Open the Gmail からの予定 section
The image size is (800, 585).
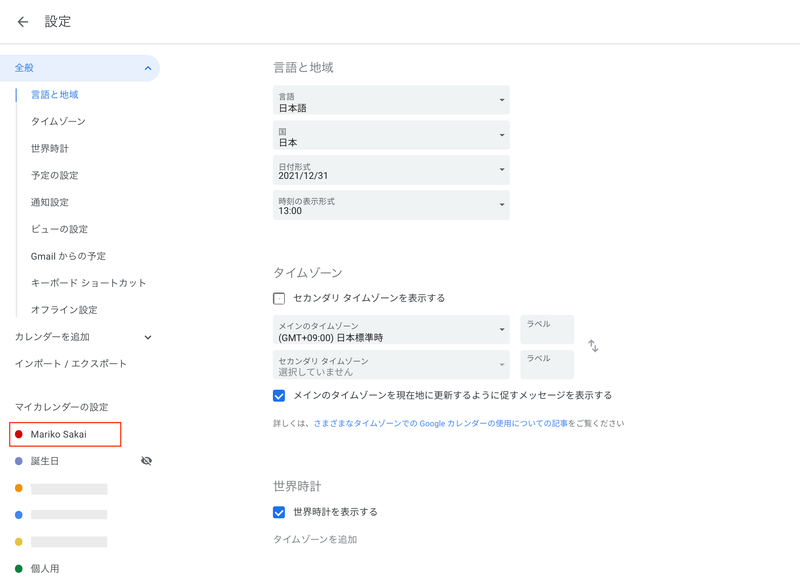pos(73,256)
